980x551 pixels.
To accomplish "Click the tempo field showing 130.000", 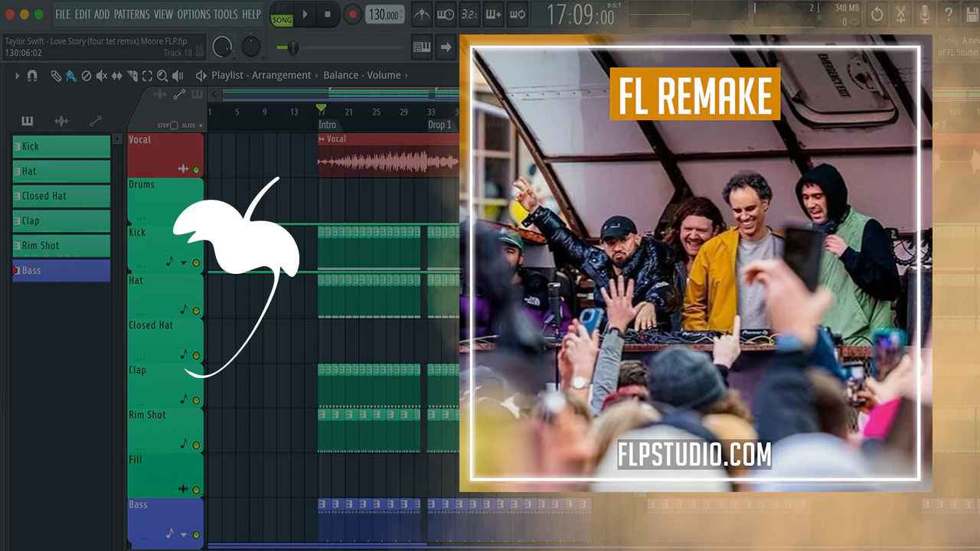I will coord(384,15).
